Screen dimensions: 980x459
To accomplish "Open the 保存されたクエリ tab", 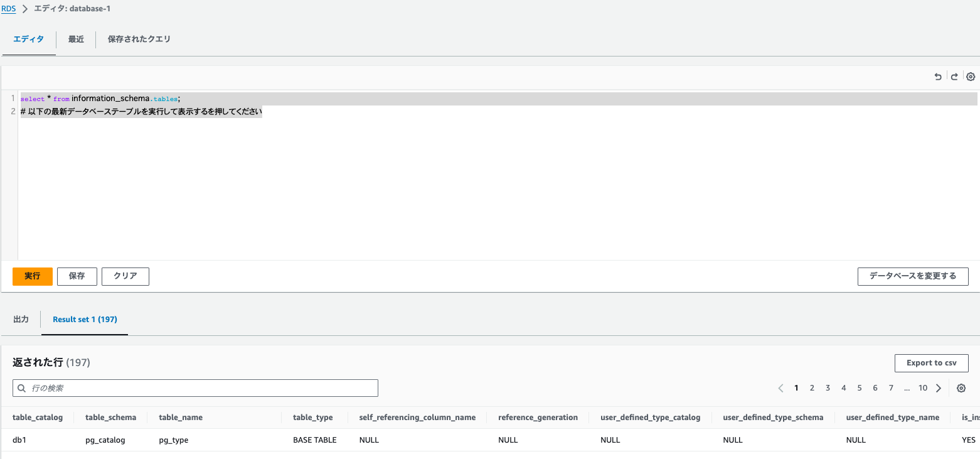I will (139, 39).
